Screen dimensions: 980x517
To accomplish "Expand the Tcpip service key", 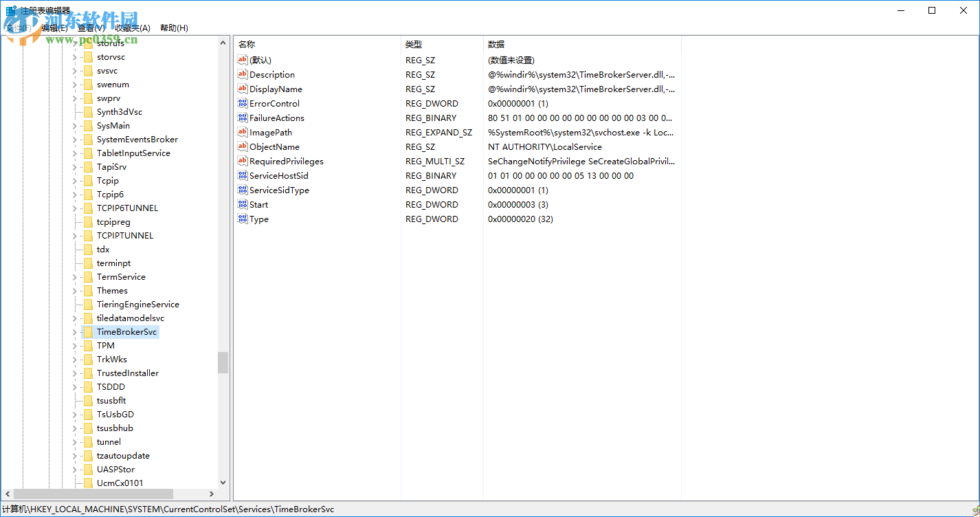I will pyautogui.click(x=74, y=180).
